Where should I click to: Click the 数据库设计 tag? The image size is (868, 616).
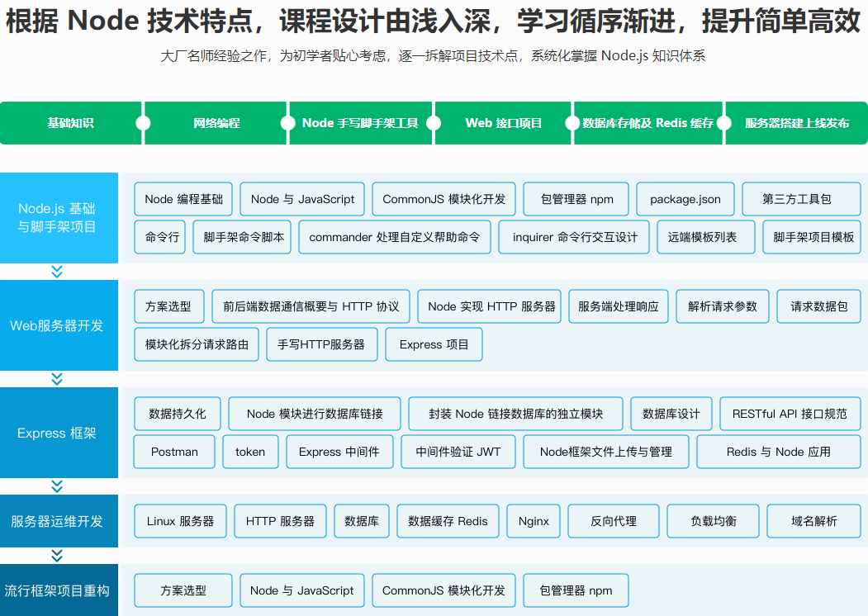[x=671, y=414]
